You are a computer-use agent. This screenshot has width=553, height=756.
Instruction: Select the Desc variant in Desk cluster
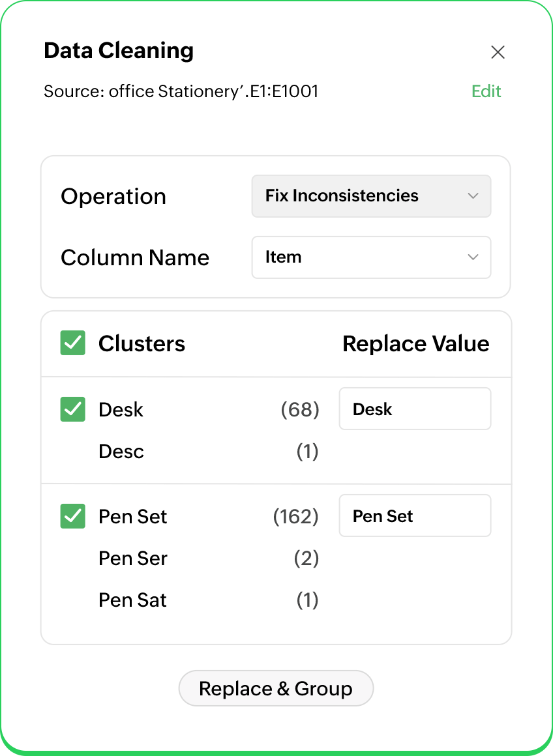coord(121,451)
